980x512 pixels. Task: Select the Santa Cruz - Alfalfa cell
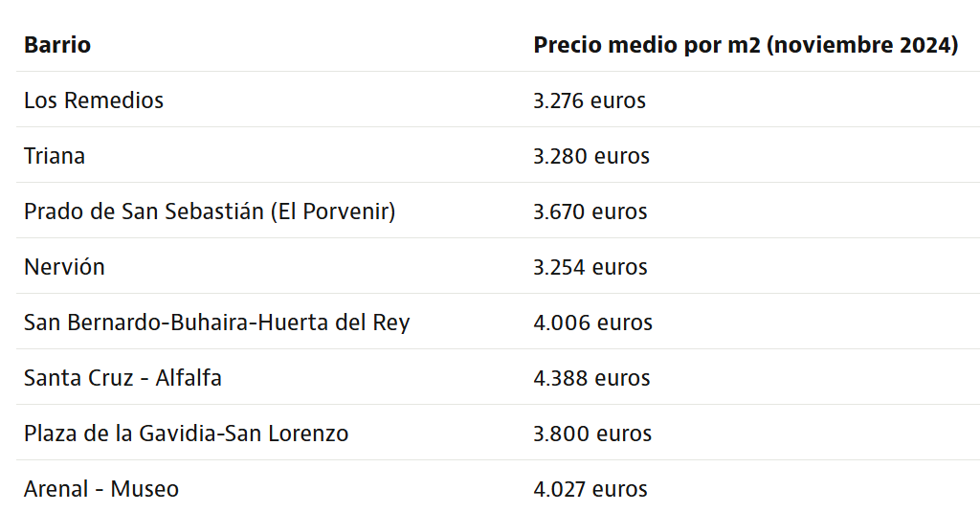pos(122,378)
